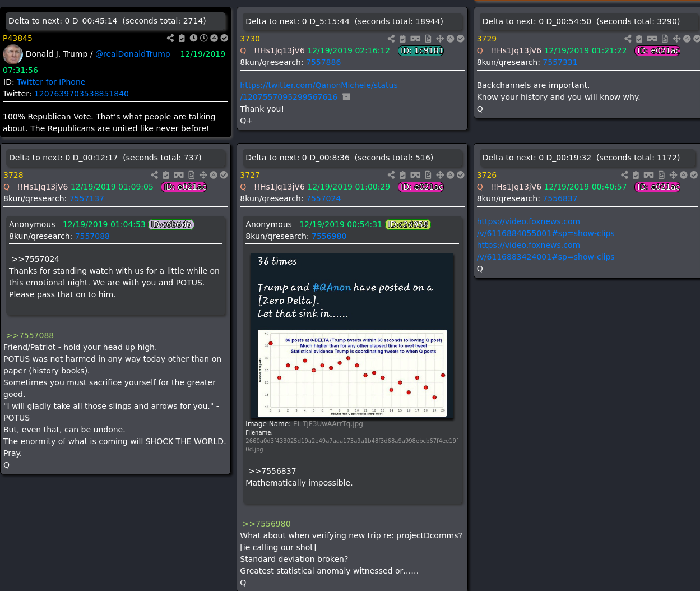700x591 pixels.
Task: Share post 3730 via share icon
Action: (x=391, y=39)
